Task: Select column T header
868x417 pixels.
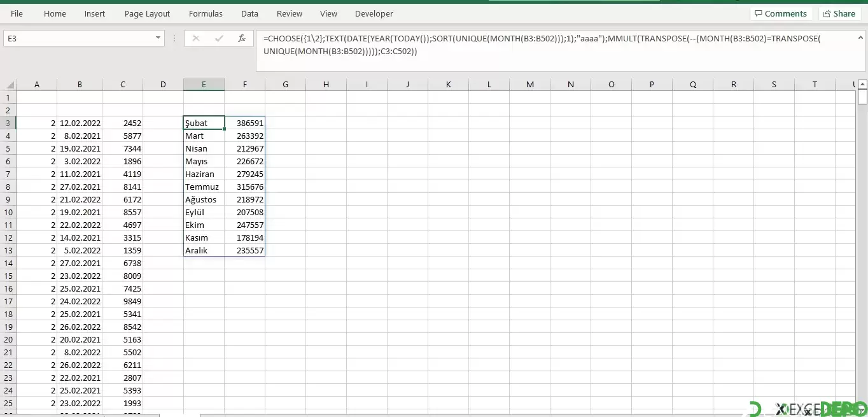Action: pos(815,85)
